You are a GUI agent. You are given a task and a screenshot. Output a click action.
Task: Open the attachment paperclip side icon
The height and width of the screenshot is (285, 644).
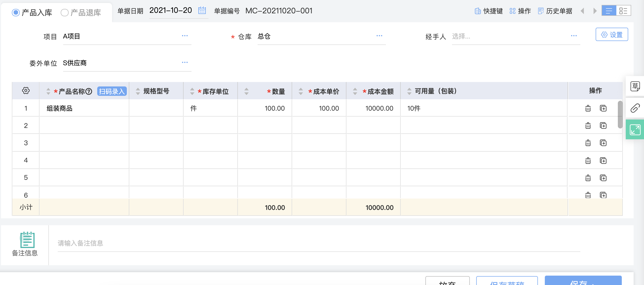tap(635, 108)
